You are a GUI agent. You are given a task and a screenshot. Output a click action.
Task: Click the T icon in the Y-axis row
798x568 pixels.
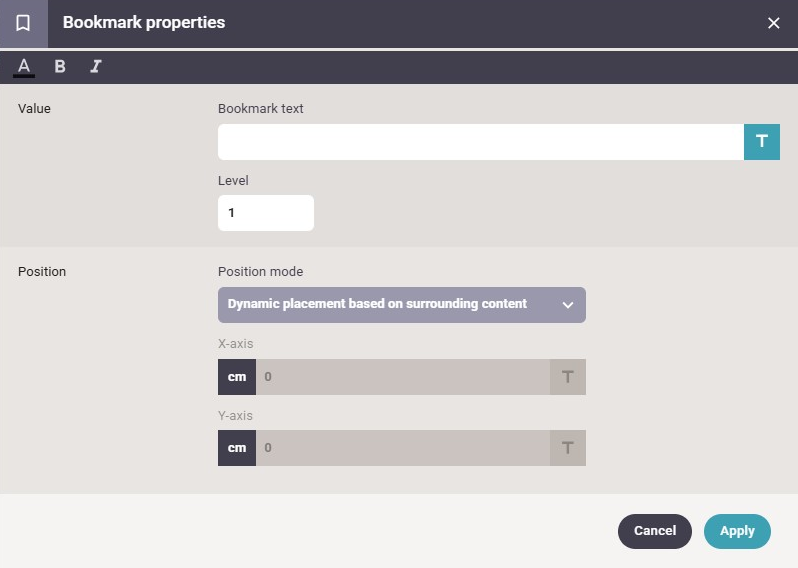tap(567, 448)
